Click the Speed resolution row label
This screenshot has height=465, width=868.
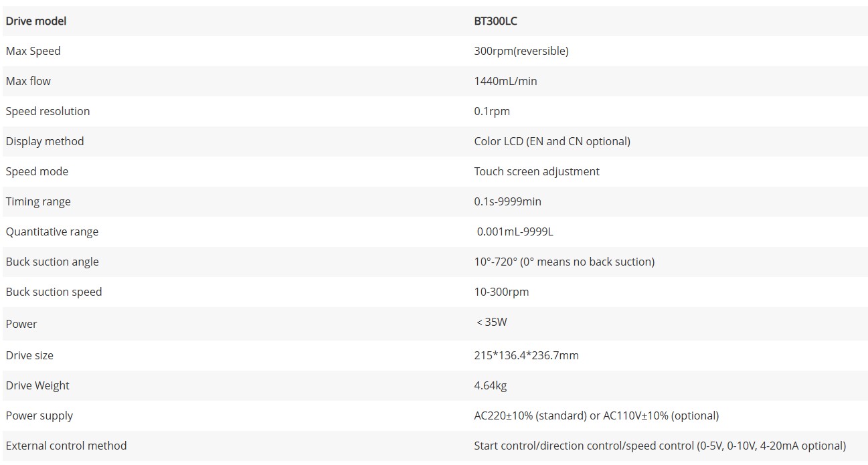[x=48, y=111]
